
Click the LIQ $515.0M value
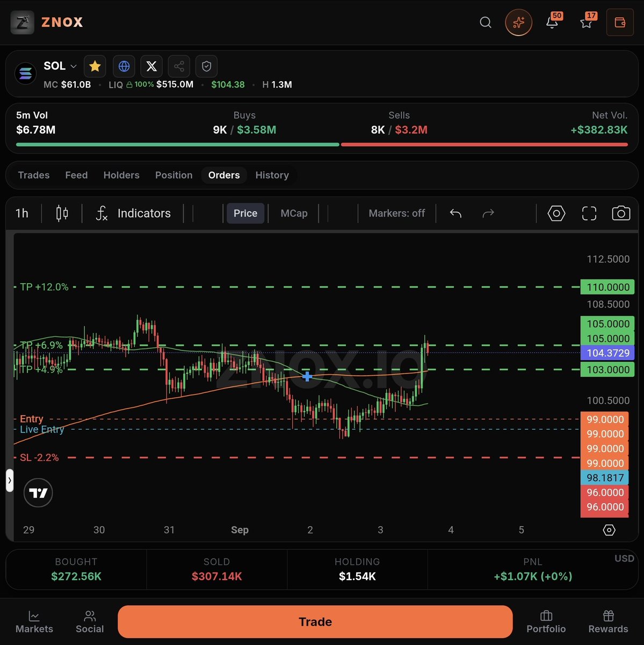(x=175, y=84)
